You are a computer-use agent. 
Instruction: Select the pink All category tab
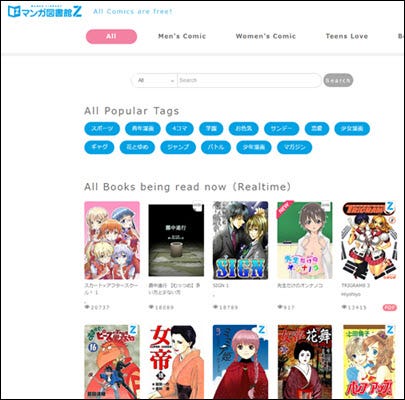(x=111, y=36)
